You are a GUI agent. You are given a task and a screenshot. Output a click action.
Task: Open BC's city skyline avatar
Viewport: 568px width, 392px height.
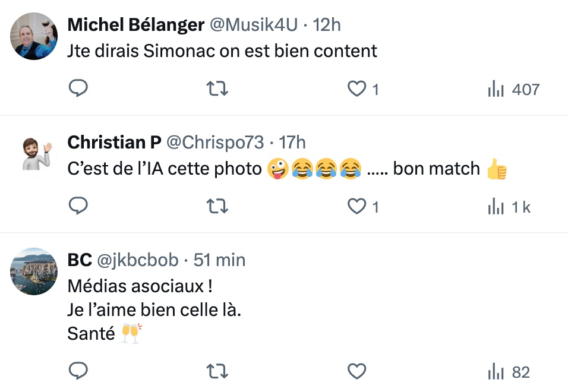[x=34, y=271]
